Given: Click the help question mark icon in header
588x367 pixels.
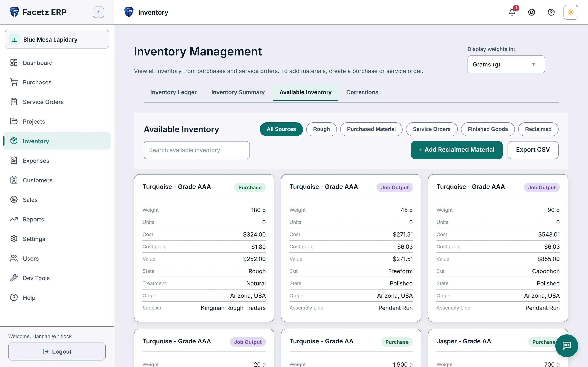Looking at the screenshot, I should 551,12.
